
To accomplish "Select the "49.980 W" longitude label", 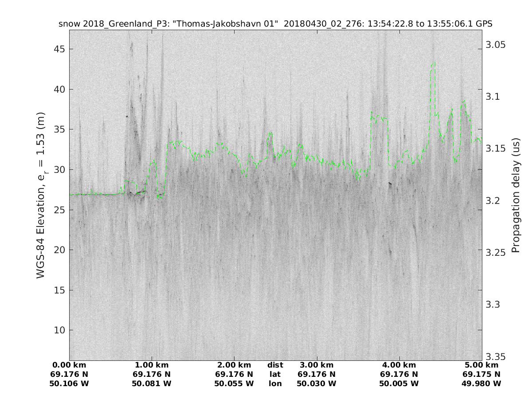I will pyautogui.click(x=481, y=383).
